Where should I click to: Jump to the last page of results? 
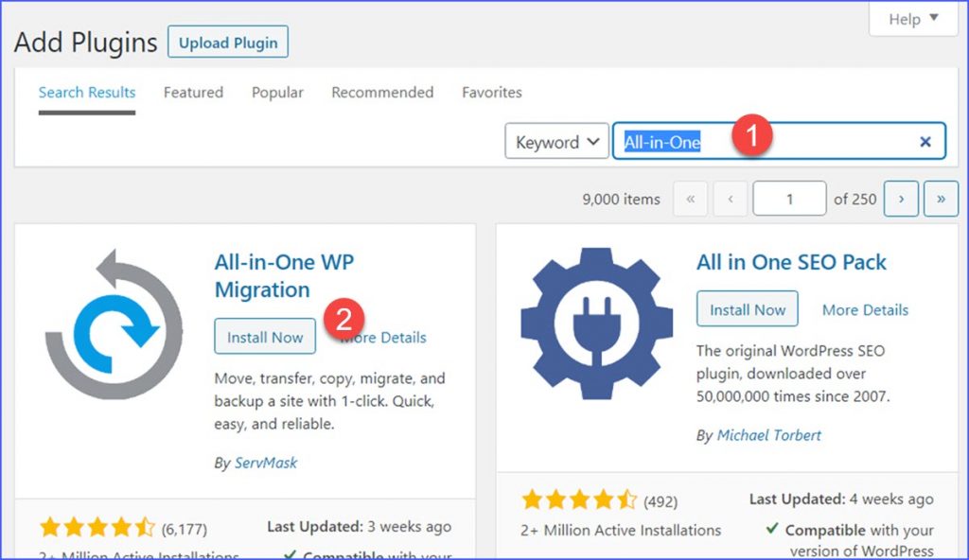click(x=941, y=199)
